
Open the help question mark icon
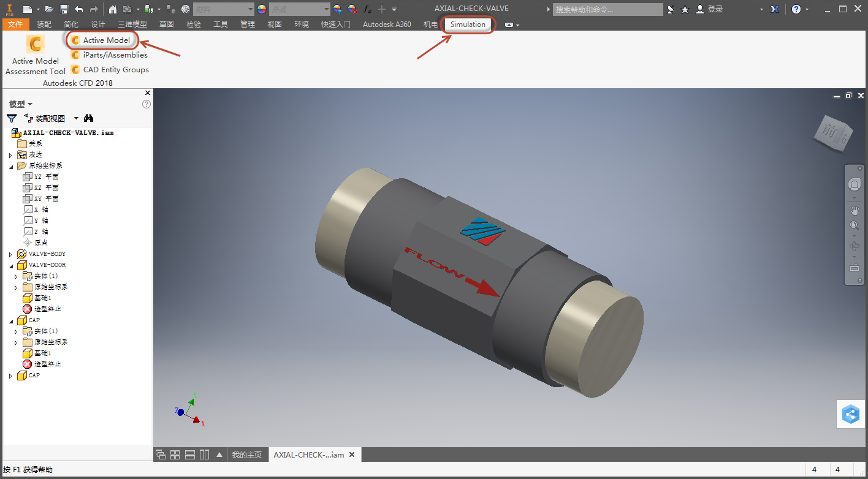coord(796,9)
